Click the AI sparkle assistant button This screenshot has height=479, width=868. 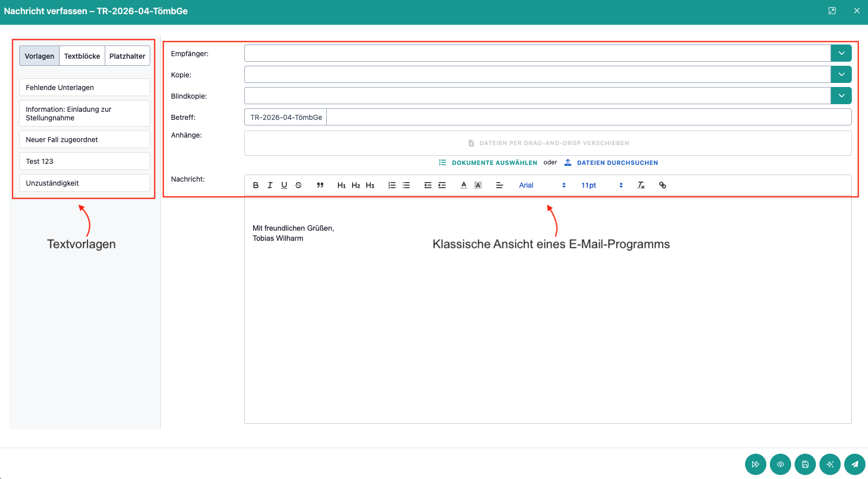coord(830,464)
